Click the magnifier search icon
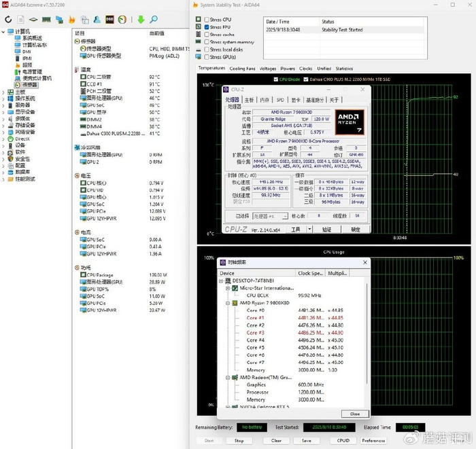This screenshot has width=476, height=449. pos(154,20)
